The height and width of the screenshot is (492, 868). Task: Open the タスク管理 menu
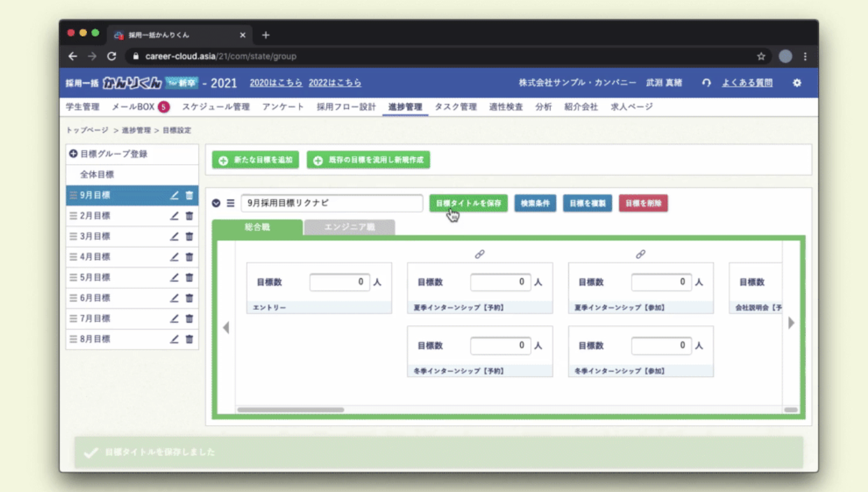pyautogui.click(x=456, y=107)
